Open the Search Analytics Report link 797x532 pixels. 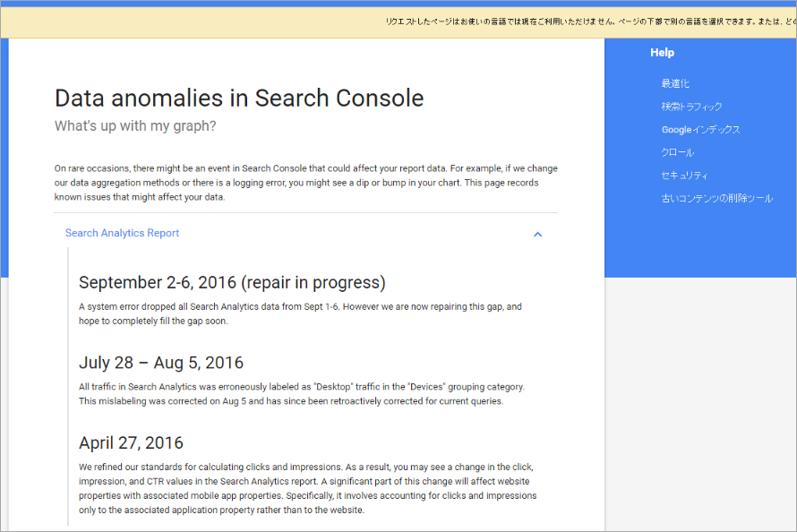point(122,233)
